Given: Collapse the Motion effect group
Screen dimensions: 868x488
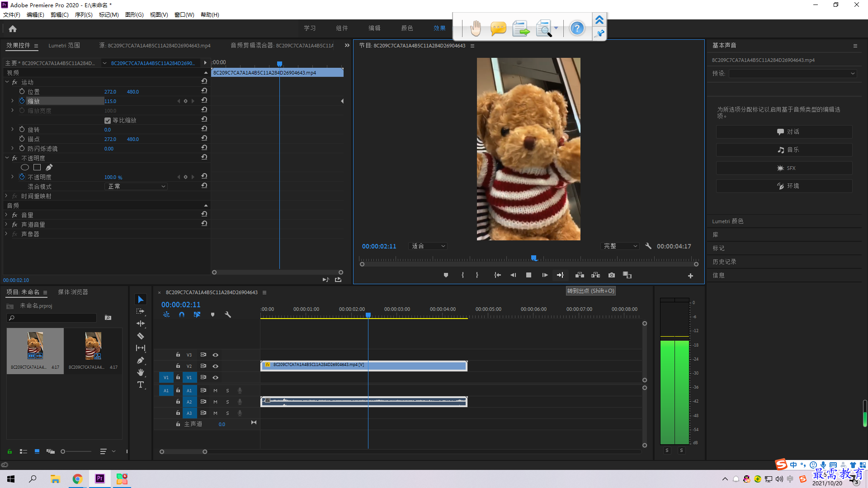Looking at the screenshot, I should tap(7, 82).
